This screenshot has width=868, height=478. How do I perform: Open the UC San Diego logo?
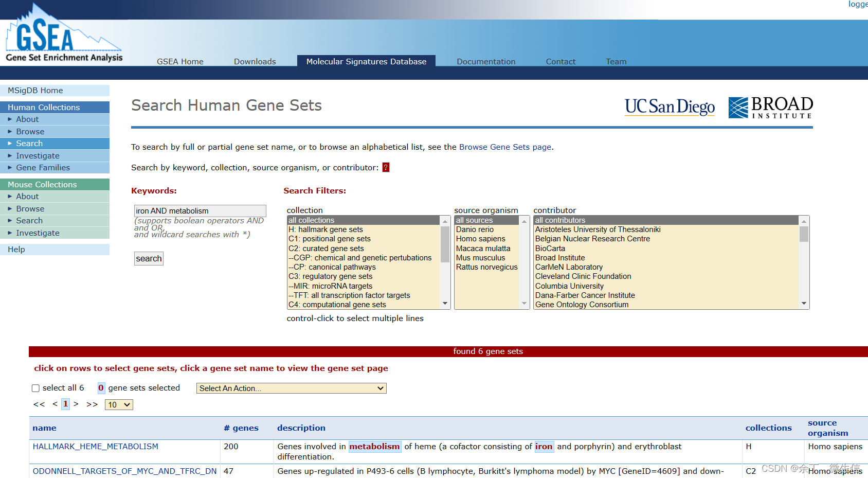[670, 107]
